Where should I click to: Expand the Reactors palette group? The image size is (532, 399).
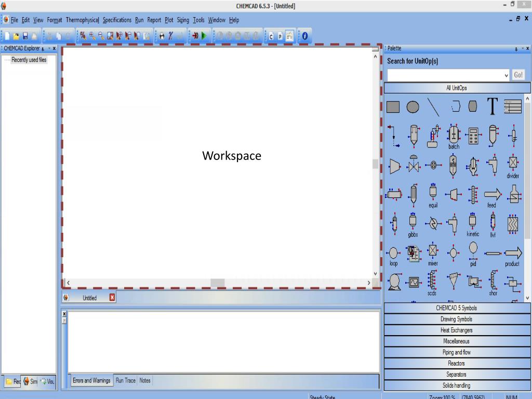tap(457, 363)
